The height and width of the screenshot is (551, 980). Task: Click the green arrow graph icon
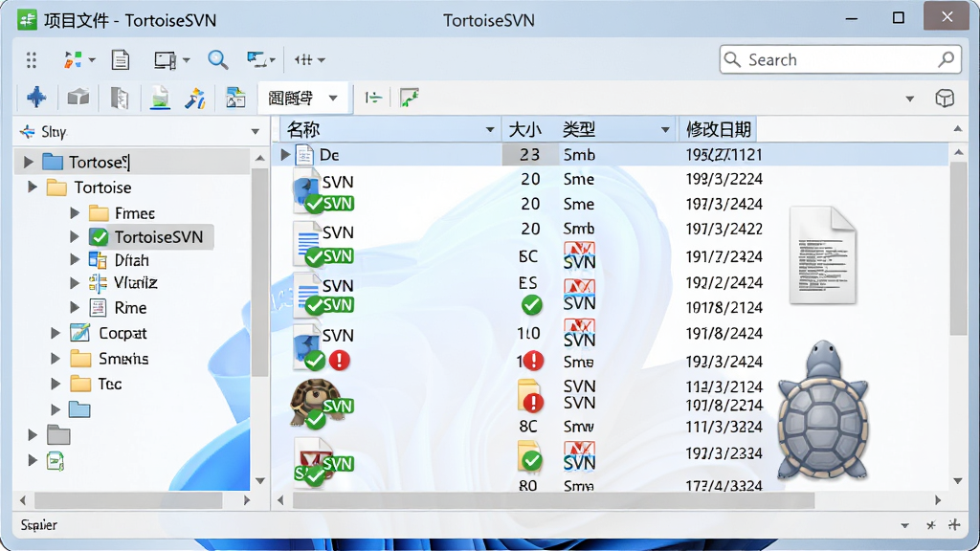409,98
